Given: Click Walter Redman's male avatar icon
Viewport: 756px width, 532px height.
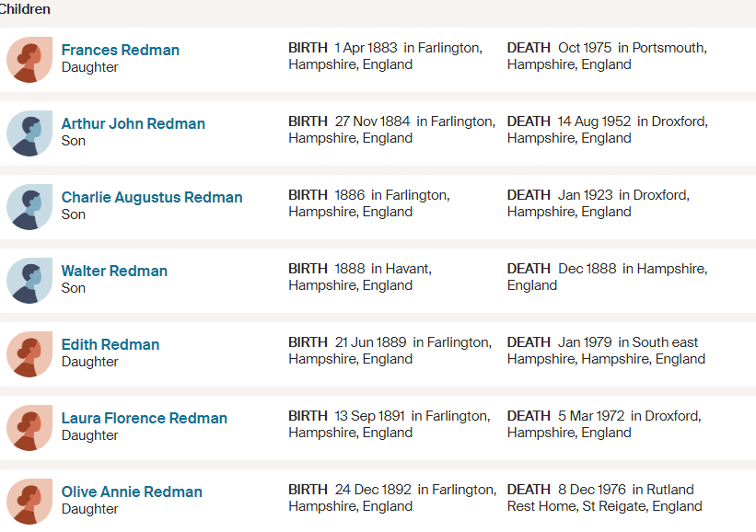Looking at the screenshot, I should pos(29,281).
